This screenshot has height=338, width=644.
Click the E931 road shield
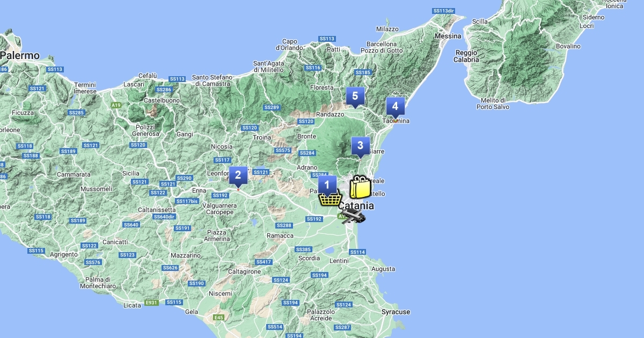[x=152, y=303]
